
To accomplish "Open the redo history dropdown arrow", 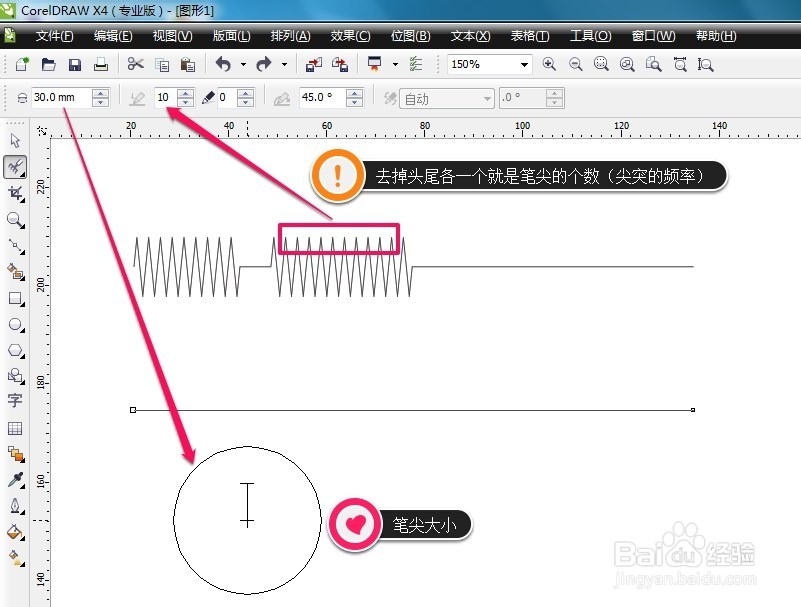I will click(284, 64).
